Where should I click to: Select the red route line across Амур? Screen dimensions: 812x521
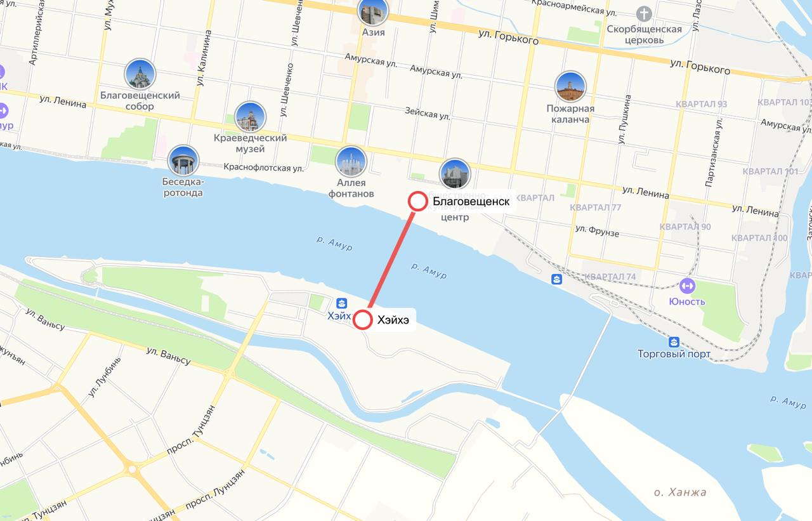[390, 260]
